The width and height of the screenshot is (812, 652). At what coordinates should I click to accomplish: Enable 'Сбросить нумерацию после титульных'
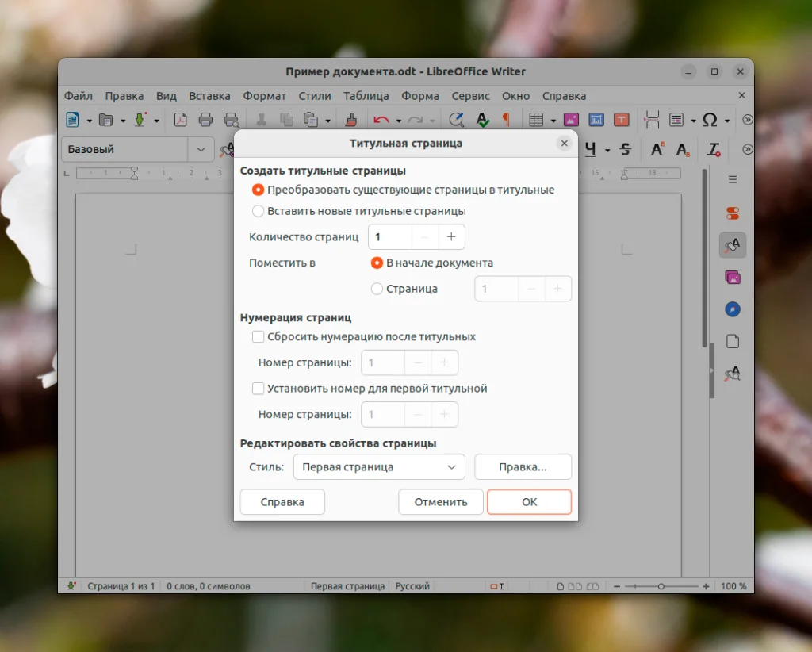[x=258, y=336]
